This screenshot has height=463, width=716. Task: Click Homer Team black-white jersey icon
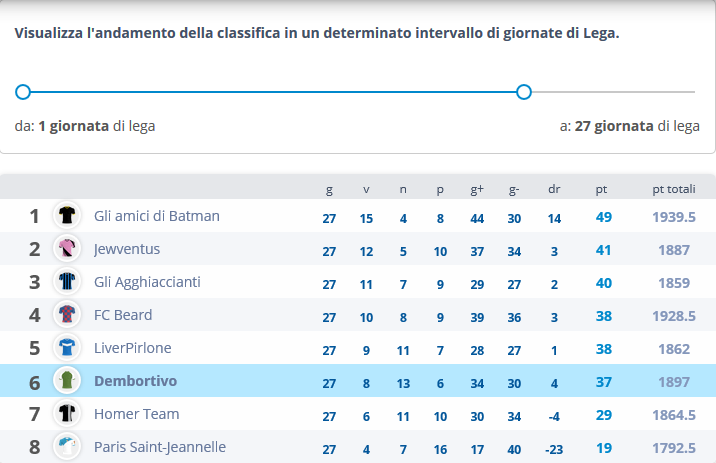pyautogui.click(x=67, y=413)
